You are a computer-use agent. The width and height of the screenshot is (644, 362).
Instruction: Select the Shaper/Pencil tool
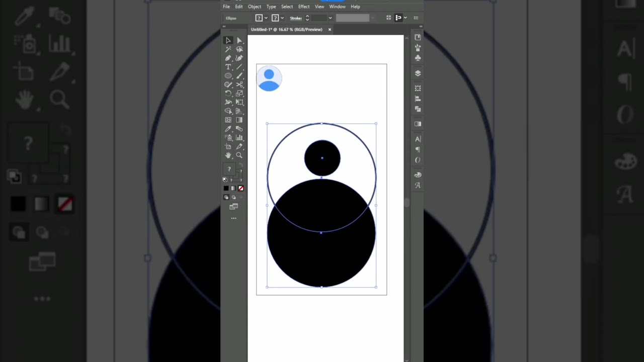228,84
